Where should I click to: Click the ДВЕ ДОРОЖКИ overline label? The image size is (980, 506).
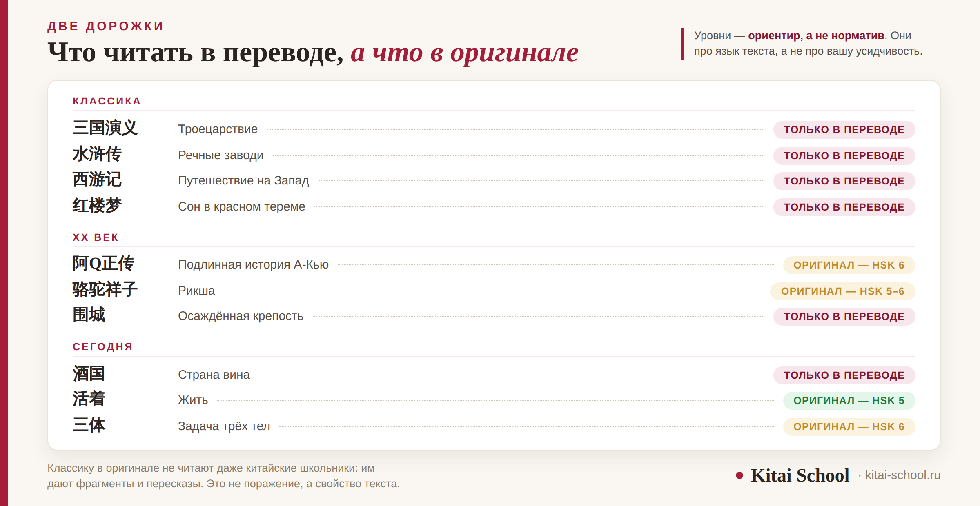pos(105,26)
